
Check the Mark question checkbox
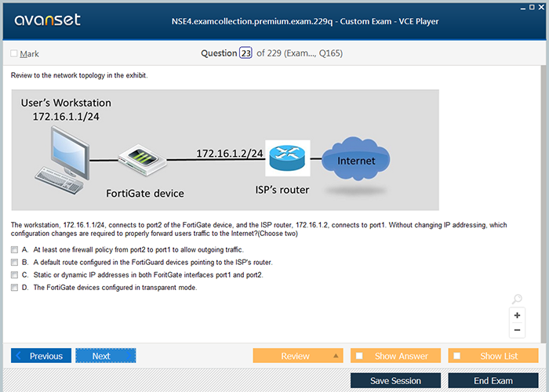pyautogui.click(x=14, y=53)
